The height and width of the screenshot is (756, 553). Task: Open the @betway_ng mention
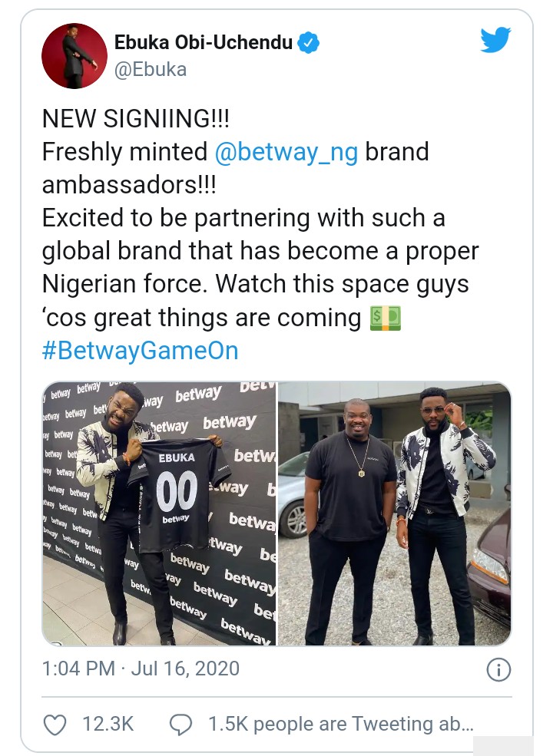[x=286, y=152]
